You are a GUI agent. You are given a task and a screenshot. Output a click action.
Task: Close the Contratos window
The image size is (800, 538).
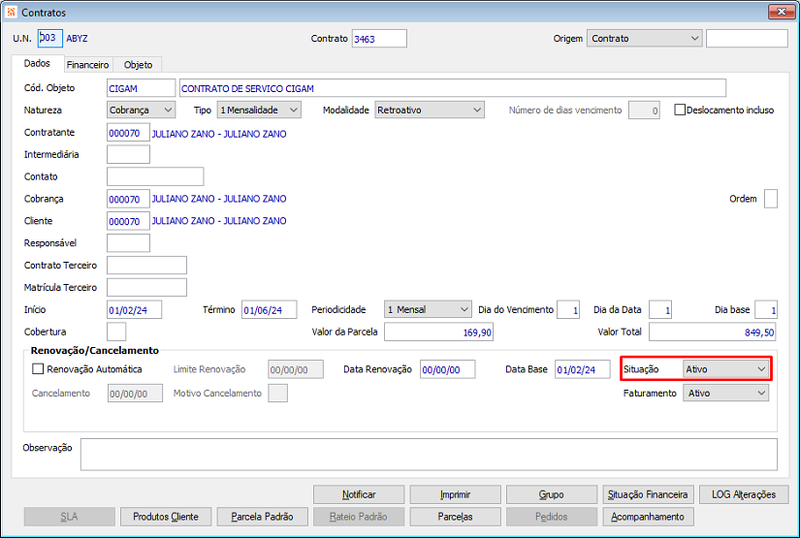click(x=781, y=12)
